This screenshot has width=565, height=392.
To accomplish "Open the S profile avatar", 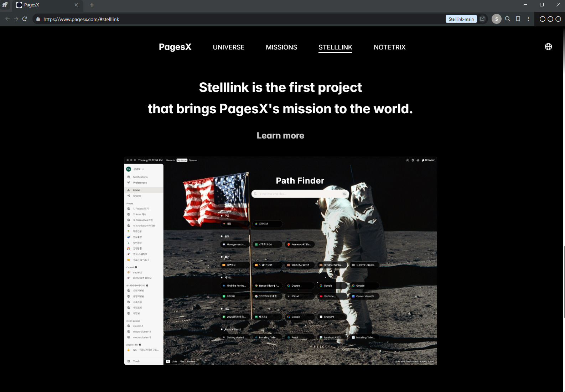I will click(x=496, y=19).
